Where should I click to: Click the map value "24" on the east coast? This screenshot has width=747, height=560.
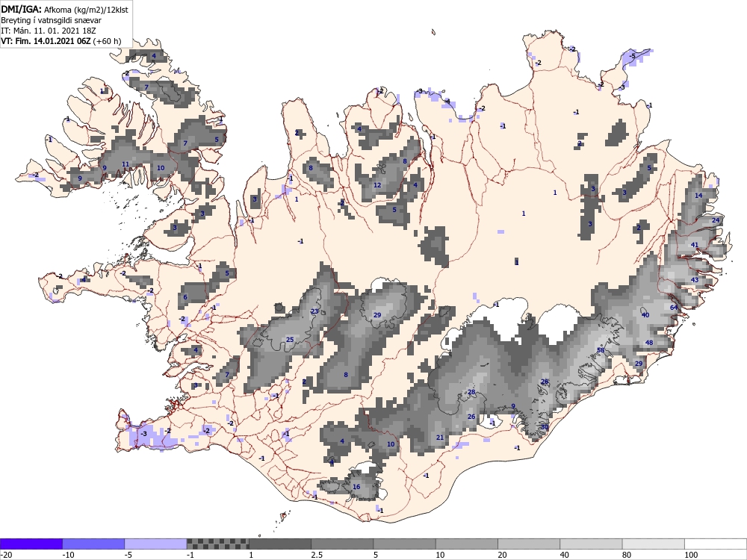[716, 220]
